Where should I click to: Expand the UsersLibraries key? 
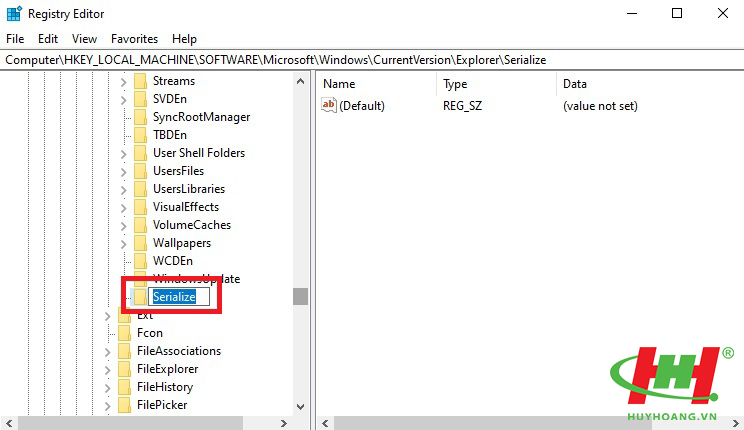pyautogui.click(x=123, y=190)
